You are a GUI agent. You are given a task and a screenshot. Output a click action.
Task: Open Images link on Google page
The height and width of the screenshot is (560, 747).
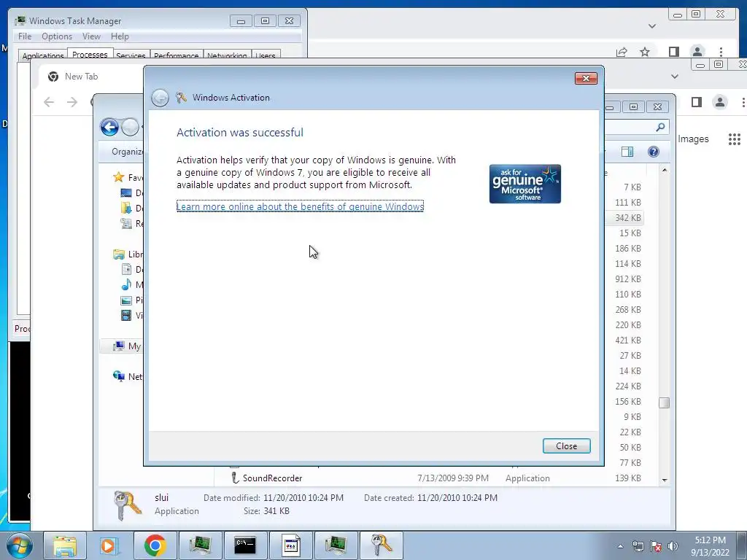click(x=693, y=139)
